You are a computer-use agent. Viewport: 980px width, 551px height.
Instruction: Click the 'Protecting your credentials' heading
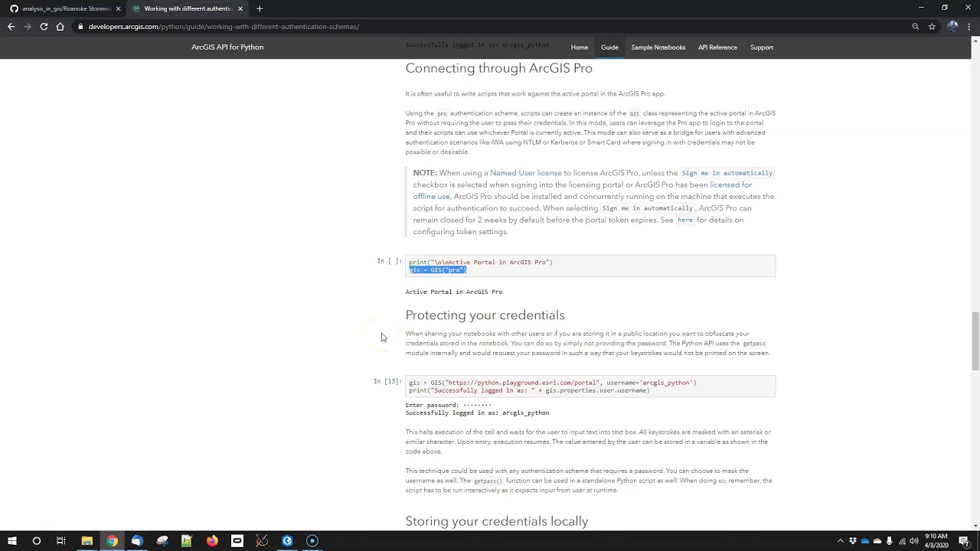(485, 315)
